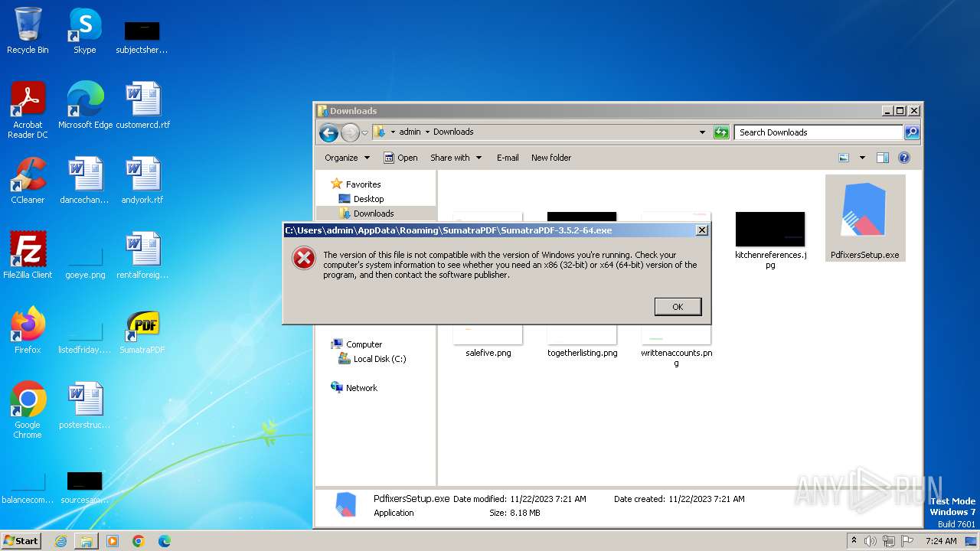
Task: Open the Action Center flag icon
Action: tap(906, 541)
